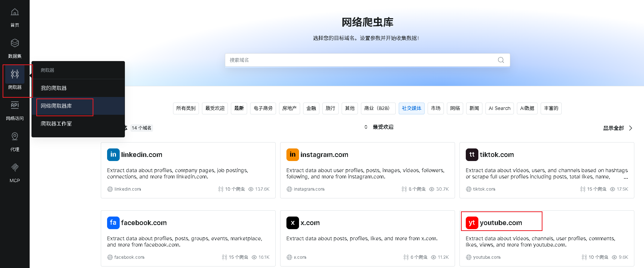Click globe icon beside instagram.com link

[289, 189]
